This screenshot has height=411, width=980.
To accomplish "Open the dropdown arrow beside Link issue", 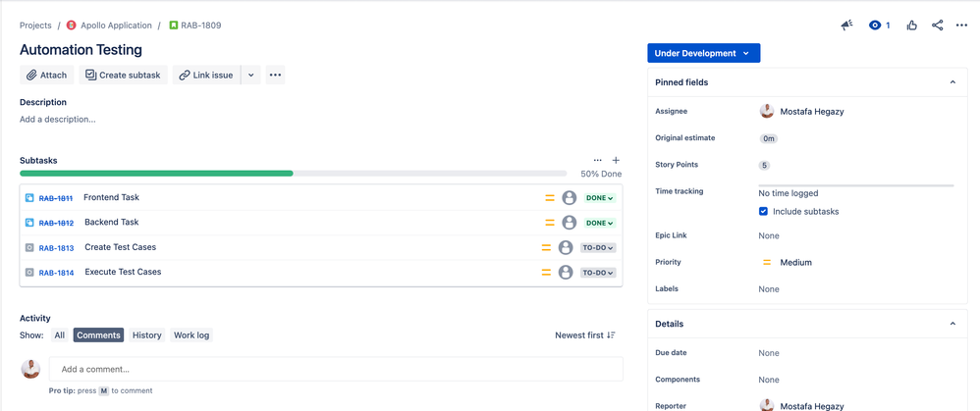I will [x=250, y=75].
